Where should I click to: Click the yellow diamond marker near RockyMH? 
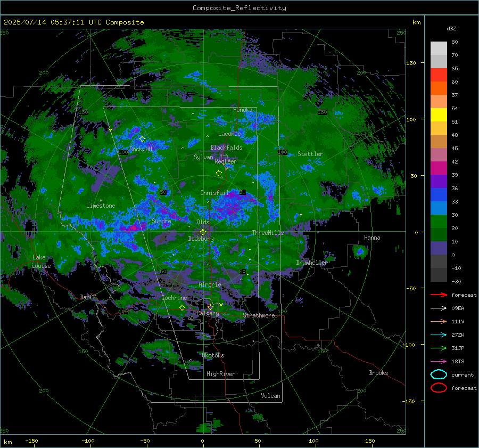click(142, 139)
